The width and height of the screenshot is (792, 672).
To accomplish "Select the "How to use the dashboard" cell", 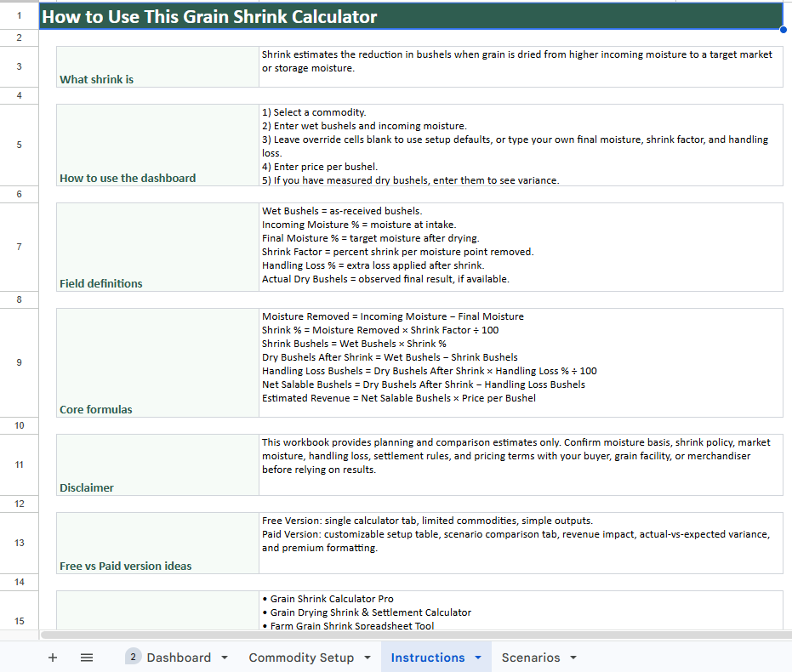I will click(x=157, y=145).
